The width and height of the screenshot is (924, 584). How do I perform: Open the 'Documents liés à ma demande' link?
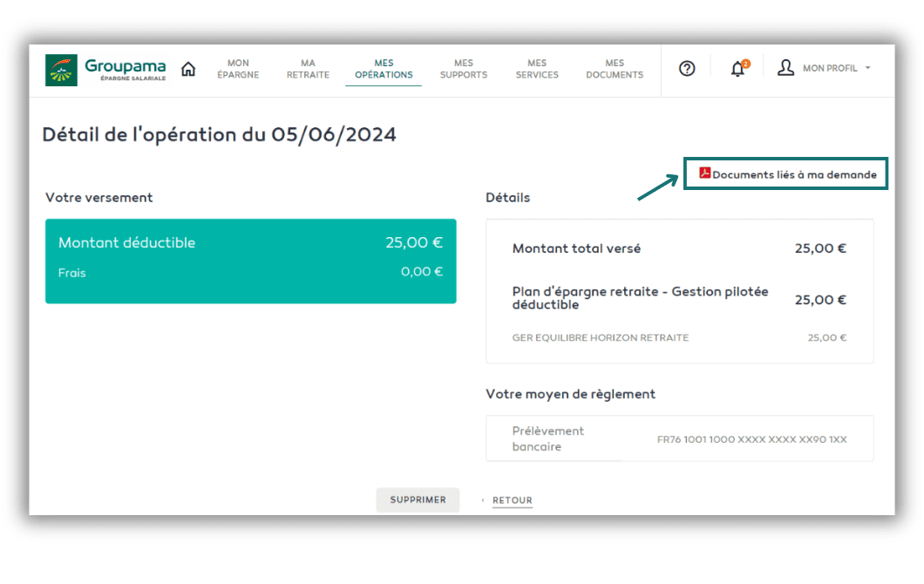[794, 174]
